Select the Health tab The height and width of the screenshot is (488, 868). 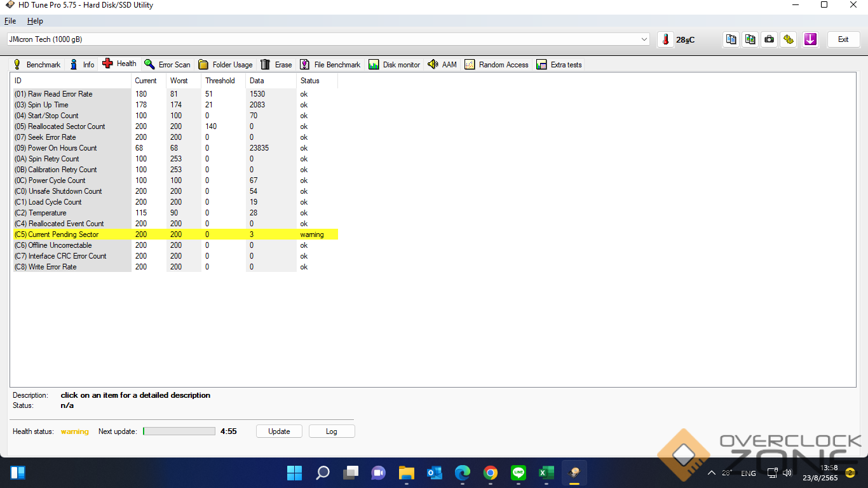point(119,64)
